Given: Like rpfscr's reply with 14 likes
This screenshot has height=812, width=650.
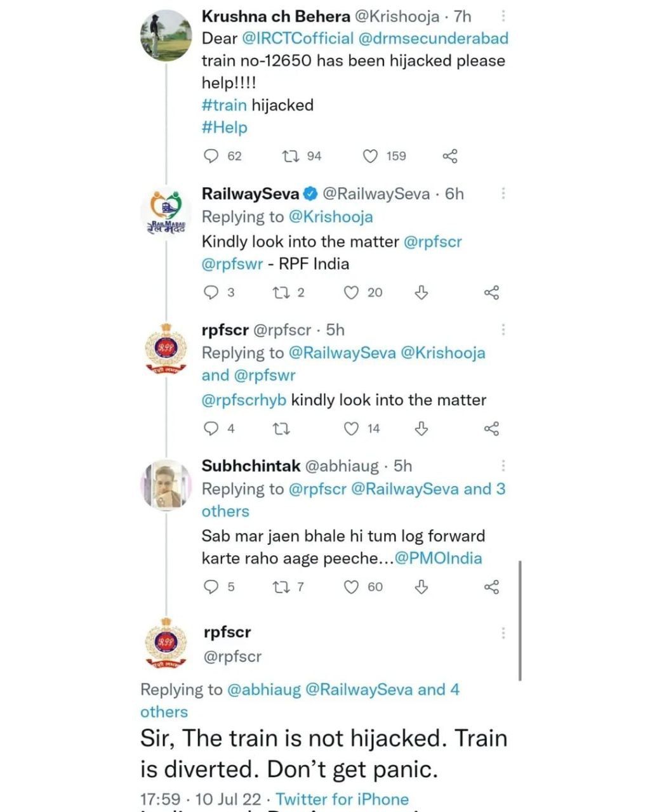Looking at the screenshot, I should (x=352, y=429).
